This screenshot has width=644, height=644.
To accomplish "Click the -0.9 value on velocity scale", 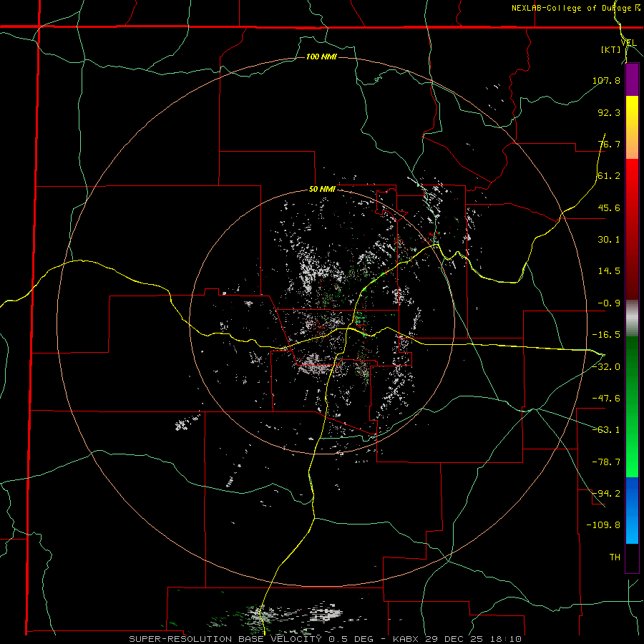I will (x=609, y=303).
